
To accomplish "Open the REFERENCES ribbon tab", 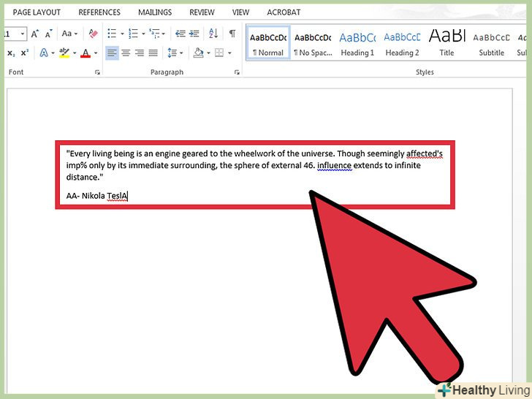I will pos(100,12).
